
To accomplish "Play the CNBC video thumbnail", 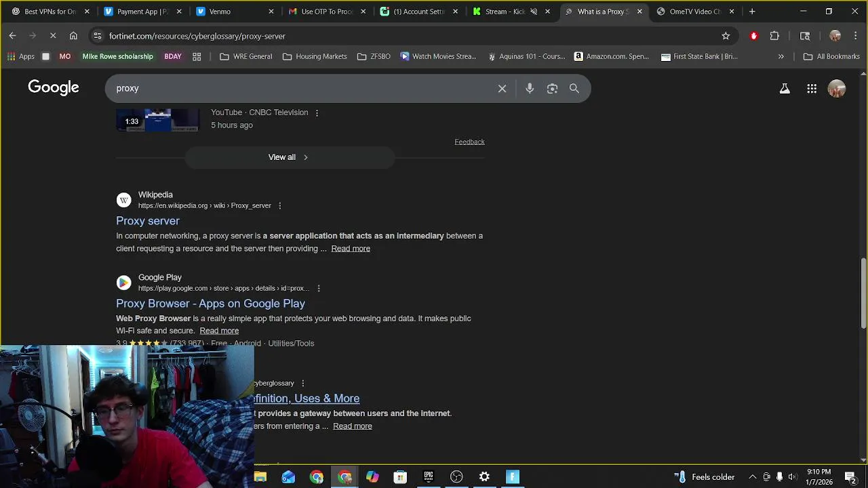I will (157, 119).
